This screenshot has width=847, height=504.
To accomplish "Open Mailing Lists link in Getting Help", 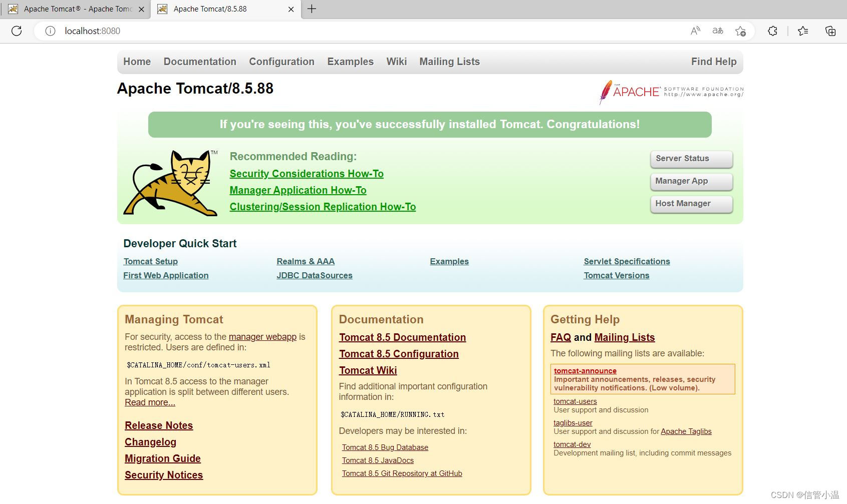I will (625, 337).
